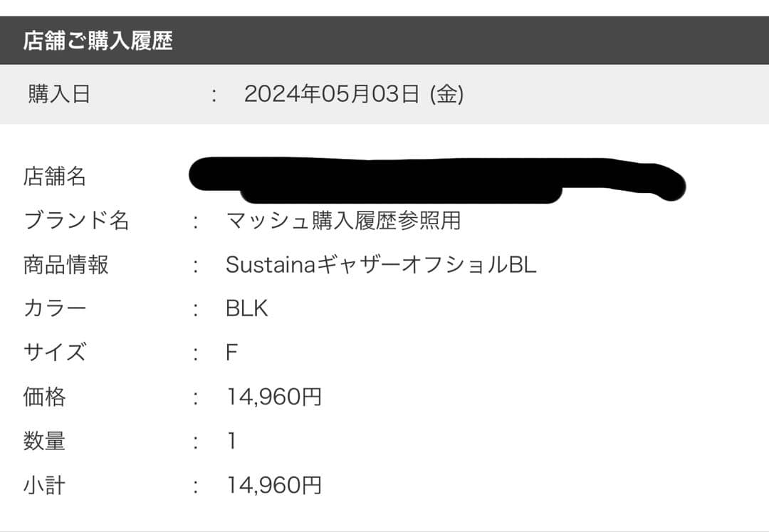Viewport: 769px width, 532px height.
Task: Click the 小計 label
Action: 44,485
